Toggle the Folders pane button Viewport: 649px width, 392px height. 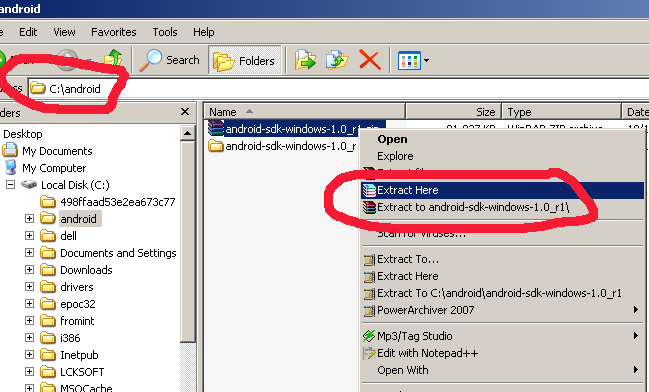(x=245, y=60)
